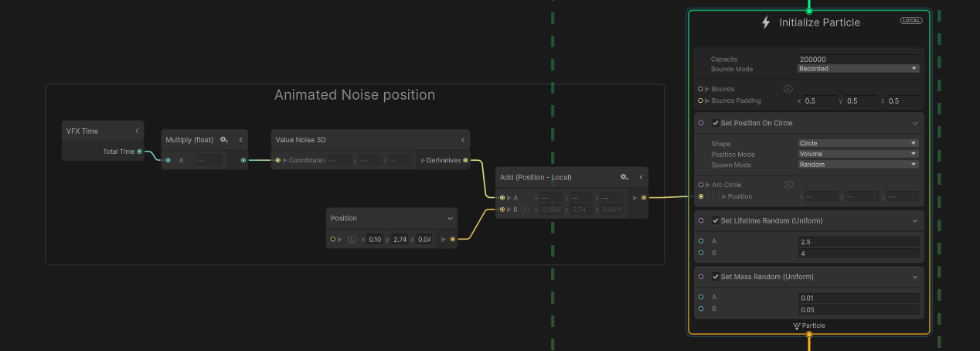Image resolution: width=980 pixels, height=351 pixels.
Task: Click the Particle output icon at context bottom
Action: pyautogui.click(x=797, y=326)
